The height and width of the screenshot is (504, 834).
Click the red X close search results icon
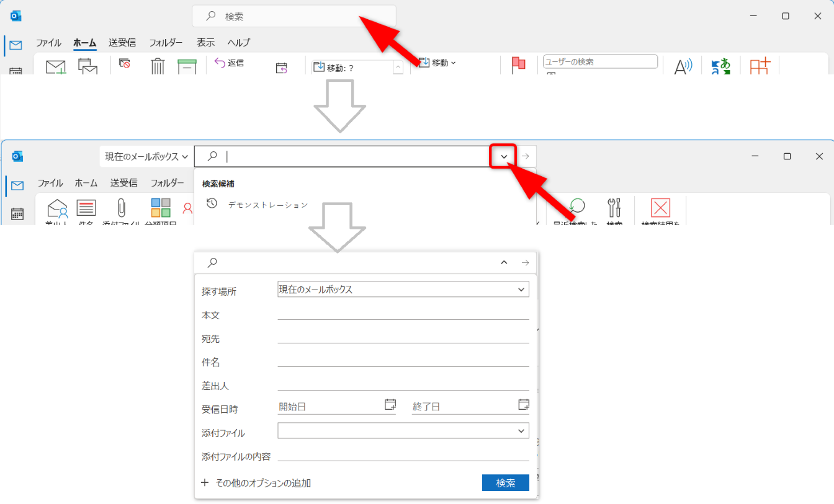click(660, 208)
